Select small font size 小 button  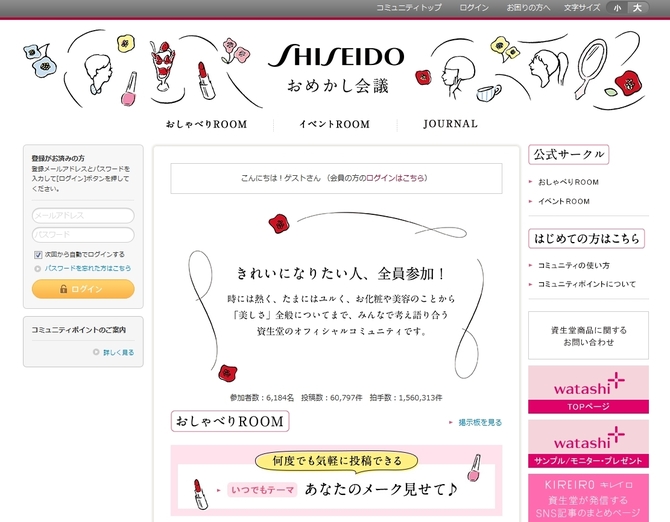click(617, 8)
